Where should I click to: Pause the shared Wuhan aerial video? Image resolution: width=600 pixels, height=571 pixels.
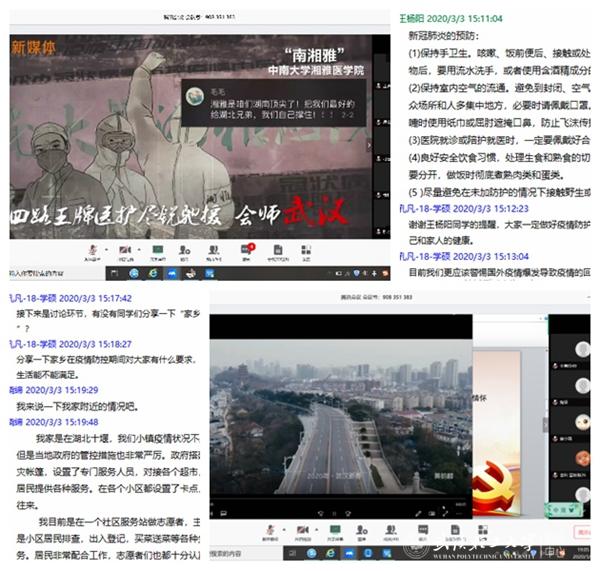(x=334, y=514)
